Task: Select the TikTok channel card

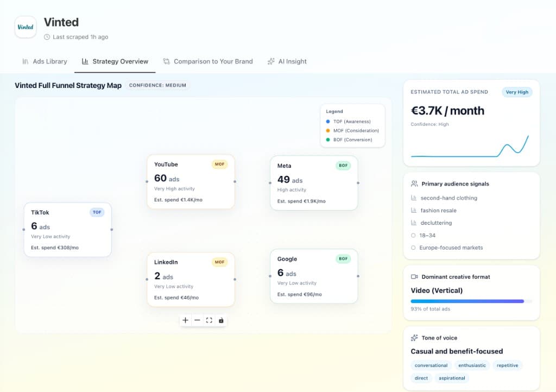Action: [68, 230]
